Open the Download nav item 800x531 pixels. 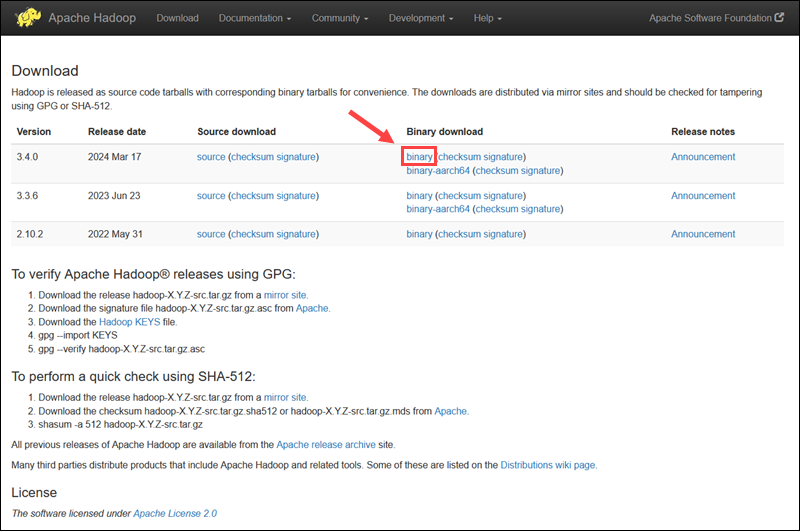pyautogui.click(x=177, y=18)
